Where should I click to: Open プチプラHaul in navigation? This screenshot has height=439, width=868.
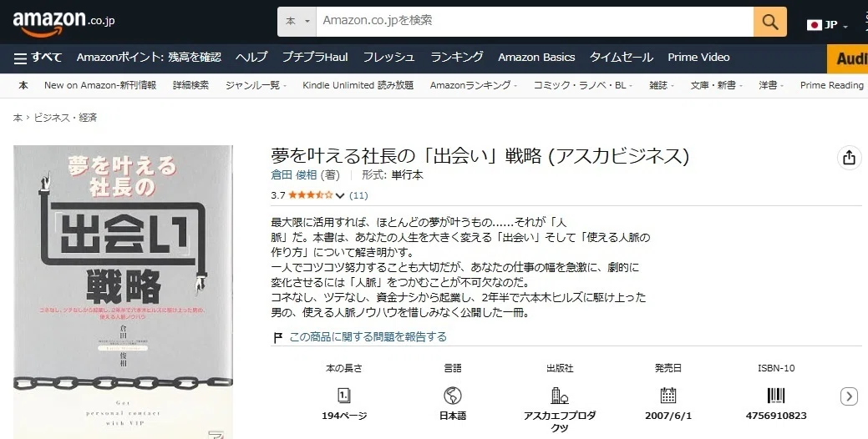(315, 58)
